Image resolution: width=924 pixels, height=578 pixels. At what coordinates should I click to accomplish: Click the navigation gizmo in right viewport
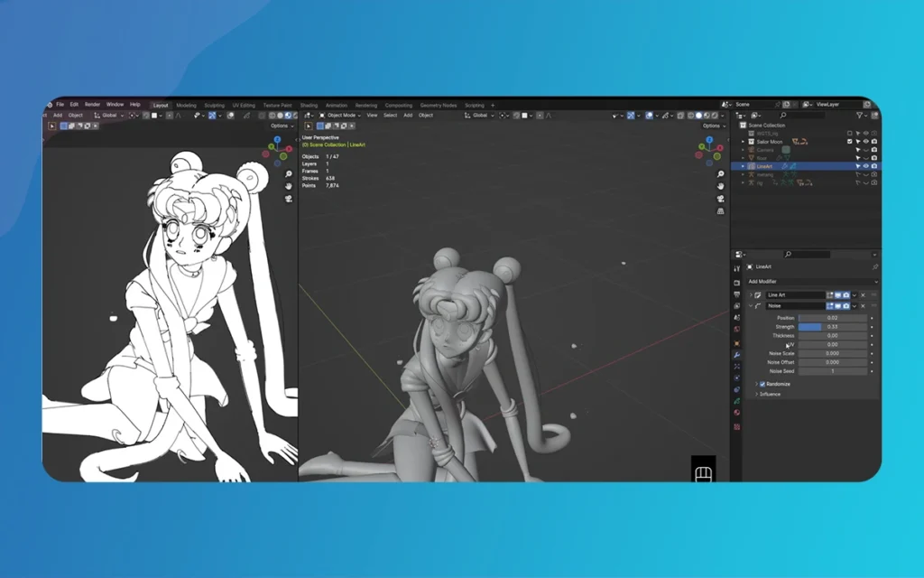pyautogui.click(x=709, y=151)
